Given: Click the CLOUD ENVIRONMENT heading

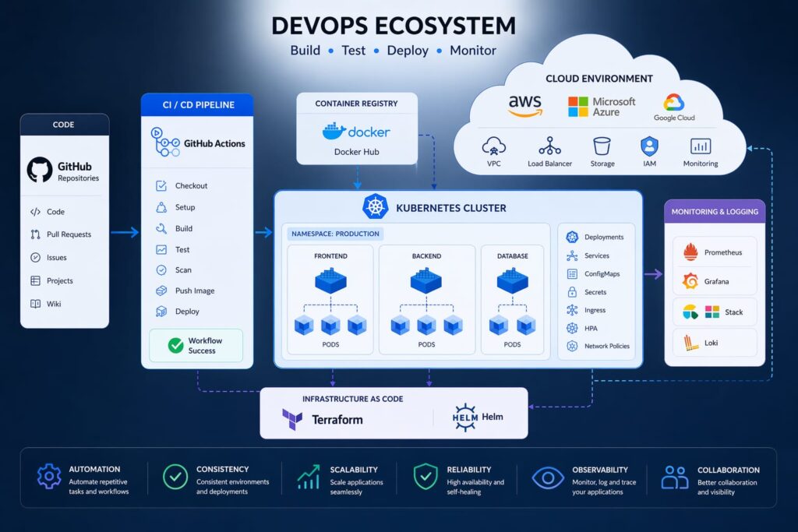Looking at the screenshot, I should (599, 79).
